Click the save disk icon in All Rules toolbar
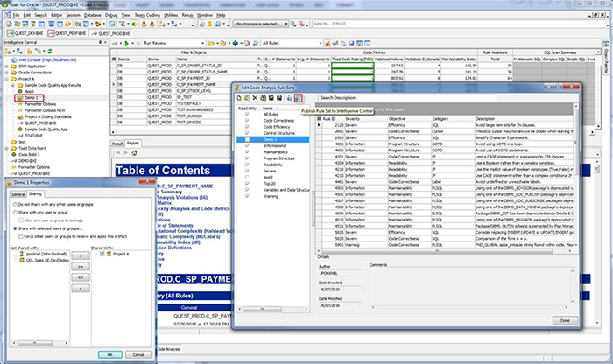This screenshot has height=364, width=613. pos(351,44)
